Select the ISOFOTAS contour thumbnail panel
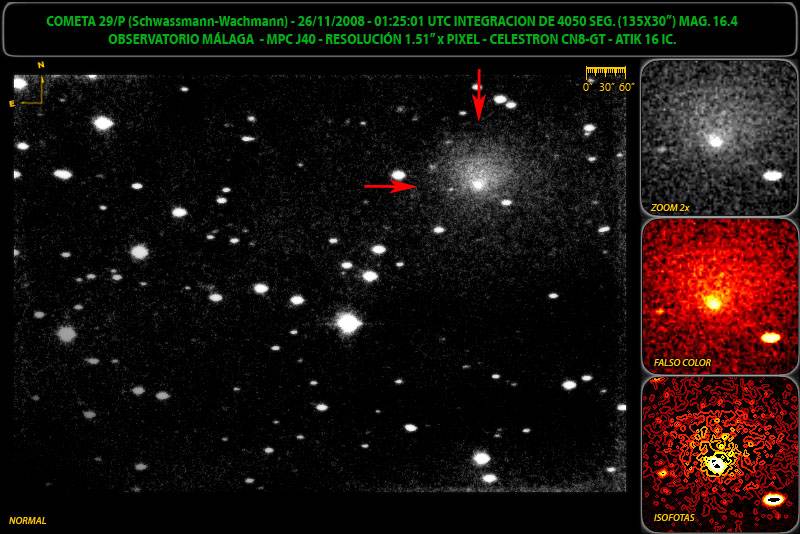This screenshot has width=800, height=534. pos(718,454)
